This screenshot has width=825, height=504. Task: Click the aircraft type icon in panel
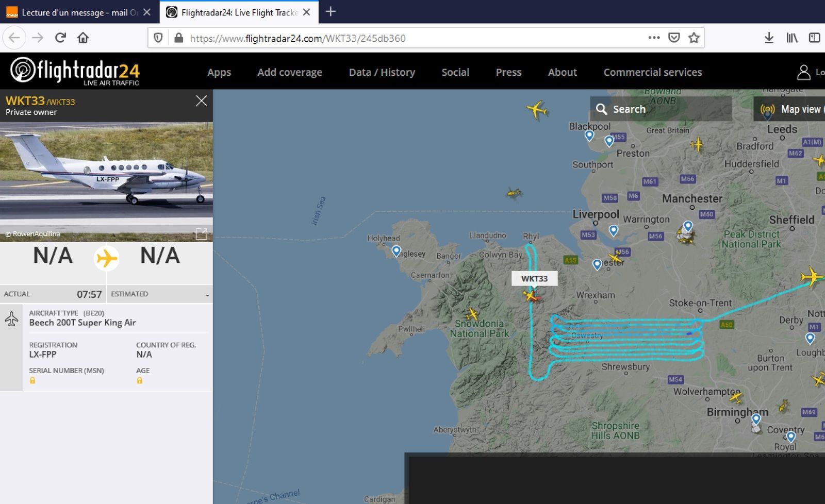[x=11, y=320]
